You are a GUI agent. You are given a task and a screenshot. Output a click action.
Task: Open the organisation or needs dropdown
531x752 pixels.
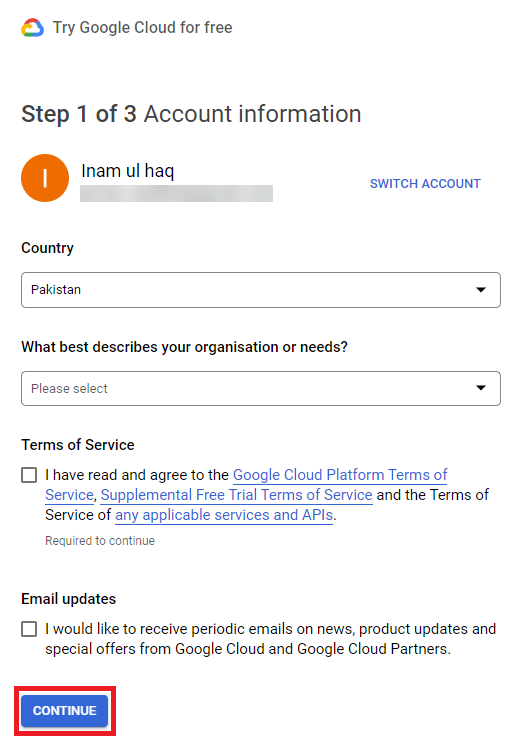(x=261, y=388)
